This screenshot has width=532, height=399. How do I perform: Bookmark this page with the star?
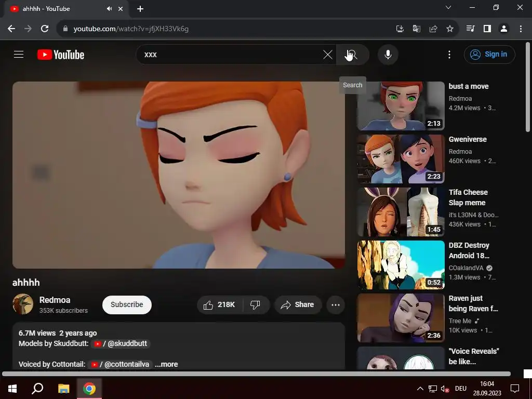[450, 29]
